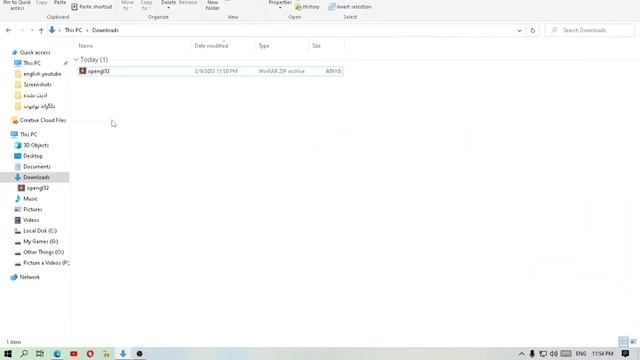
Task: Open the Other Things drive
Action: [x=43, y=252]
